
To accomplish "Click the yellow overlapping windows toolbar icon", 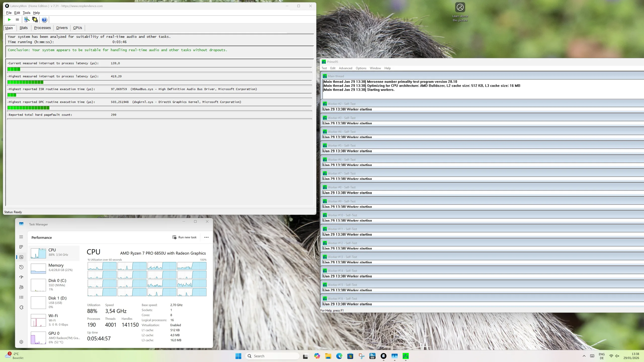I will coord(35,20).
